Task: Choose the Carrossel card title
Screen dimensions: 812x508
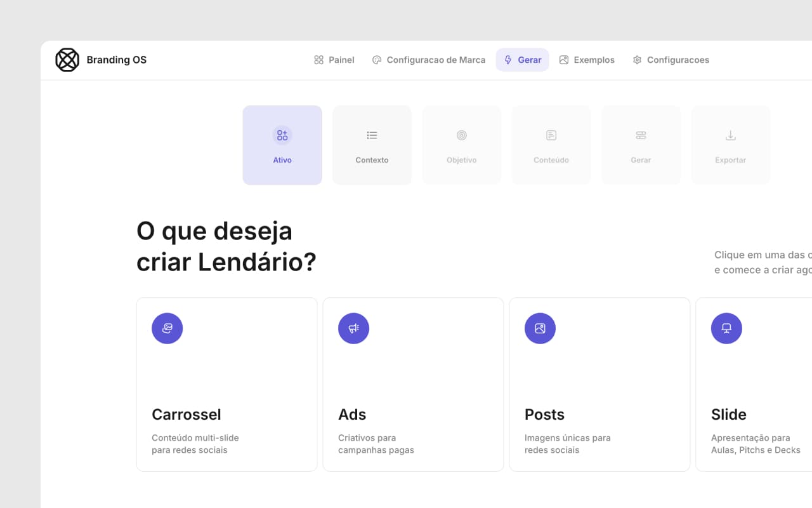Action: pos(187,414)
